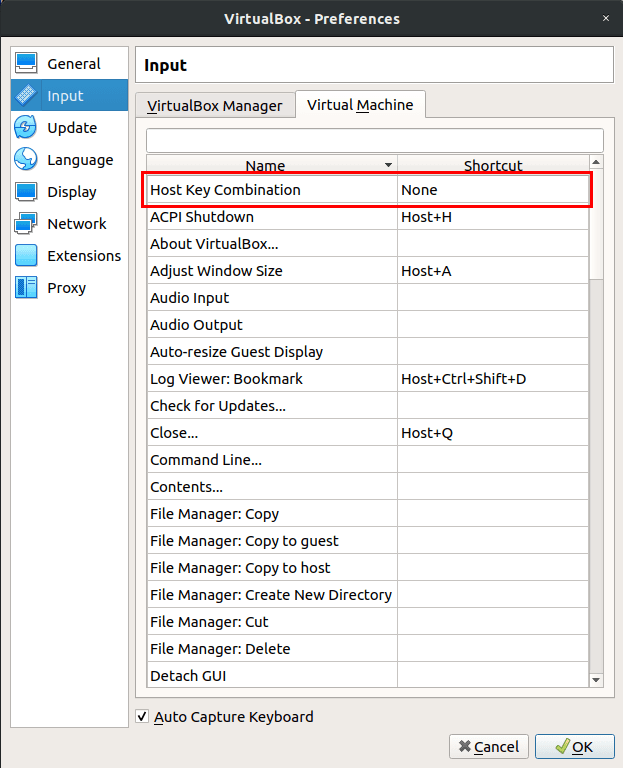Click the Shortcut column header
The image size is (623, 768).
(493, 165)
